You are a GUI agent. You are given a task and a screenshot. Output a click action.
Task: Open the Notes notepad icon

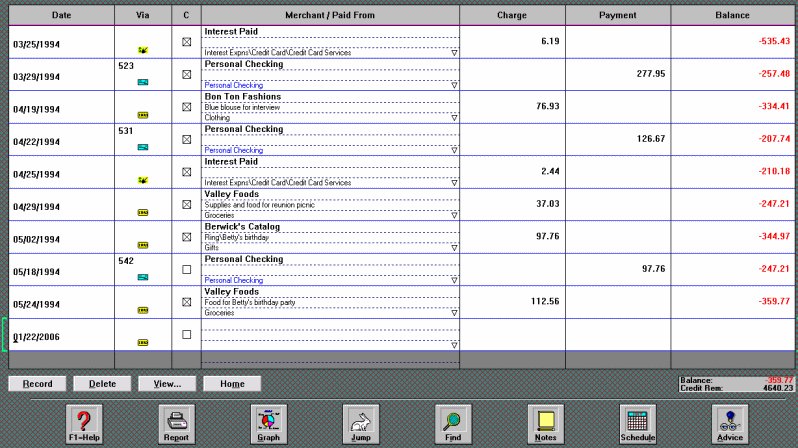pos(545,420)
